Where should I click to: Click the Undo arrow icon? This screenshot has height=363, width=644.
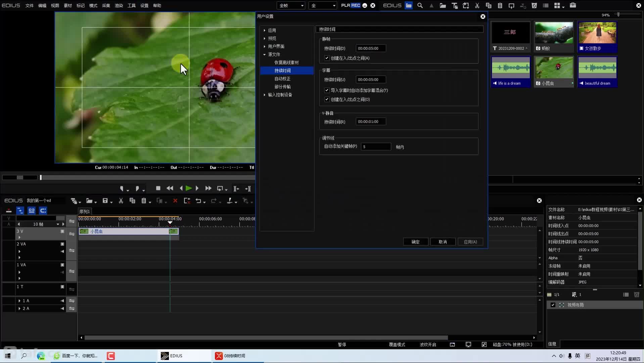pyautogui.click(x=198, y=201)
